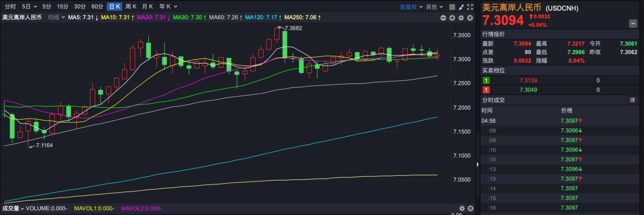Click the 点差 value 90

(x=527, y=52)
